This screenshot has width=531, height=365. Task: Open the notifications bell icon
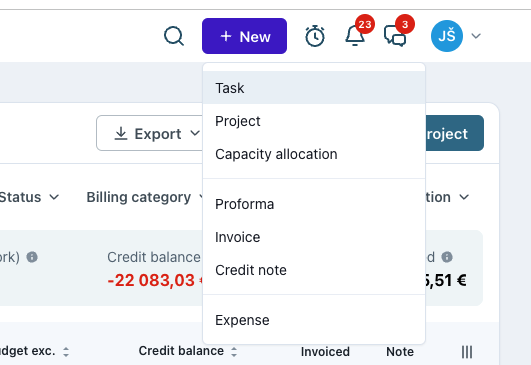[x=355, y=36]
